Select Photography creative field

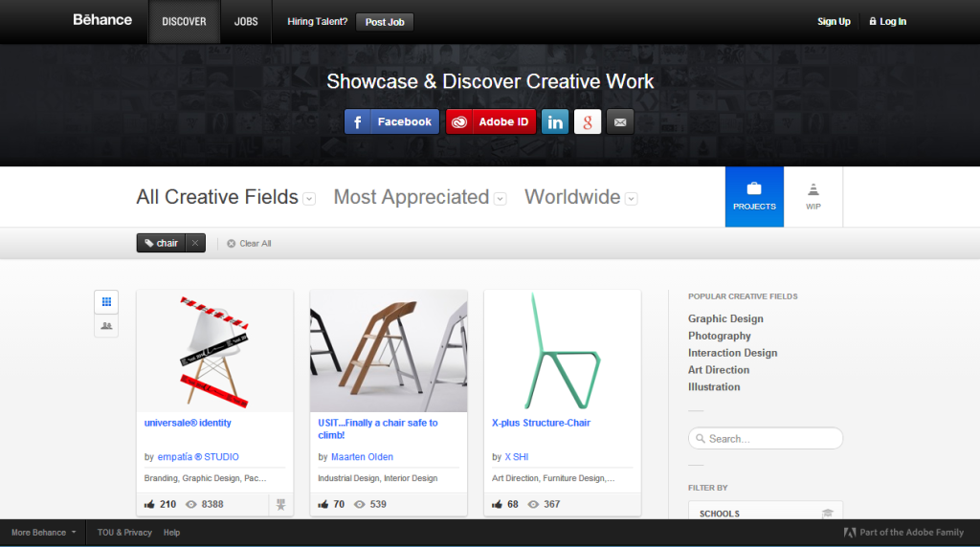[720, 336]
